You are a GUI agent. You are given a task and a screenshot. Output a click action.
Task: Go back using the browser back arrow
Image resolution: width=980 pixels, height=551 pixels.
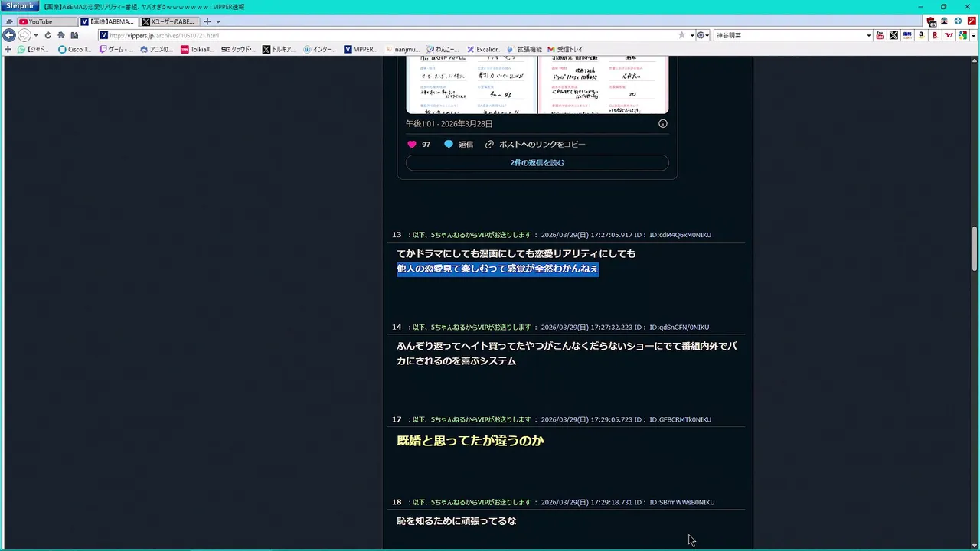pyautogui.click(x=9, y=35)
